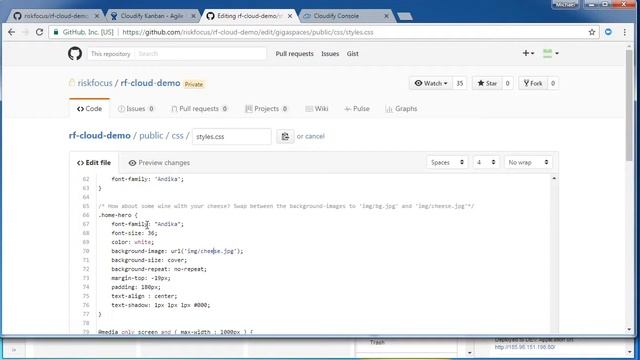Star the rf-cloud-demo repository
The image size is (640, 360).
pos(487,83)
